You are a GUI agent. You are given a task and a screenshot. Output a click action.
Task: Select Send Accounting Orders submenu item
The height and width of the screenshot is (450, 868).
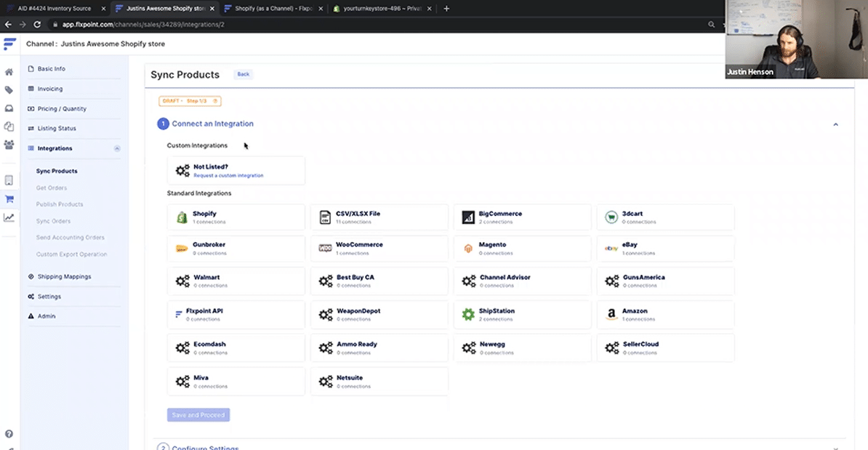[71, 238]
